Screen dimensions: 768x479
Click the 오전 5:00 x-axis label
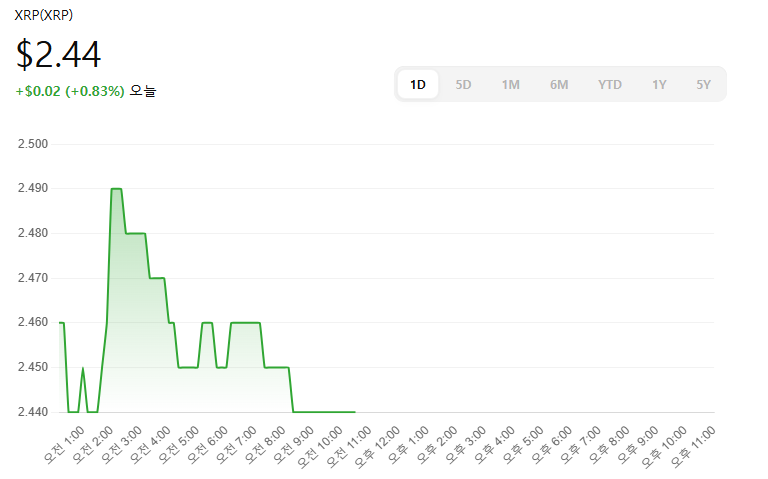pos(179,445)
